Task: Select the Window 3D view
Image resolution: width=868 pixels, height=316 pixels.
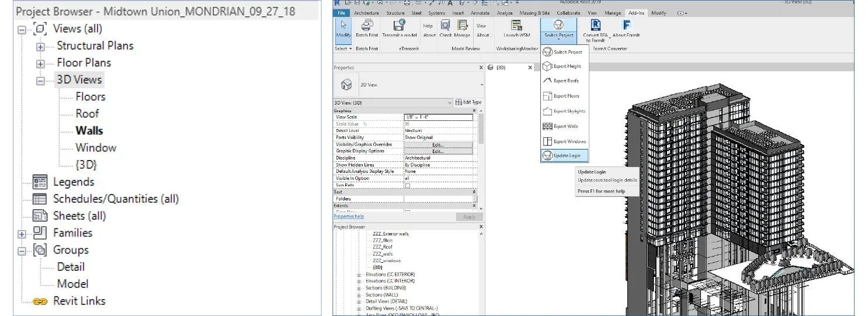Action: (x=96, y=148)
